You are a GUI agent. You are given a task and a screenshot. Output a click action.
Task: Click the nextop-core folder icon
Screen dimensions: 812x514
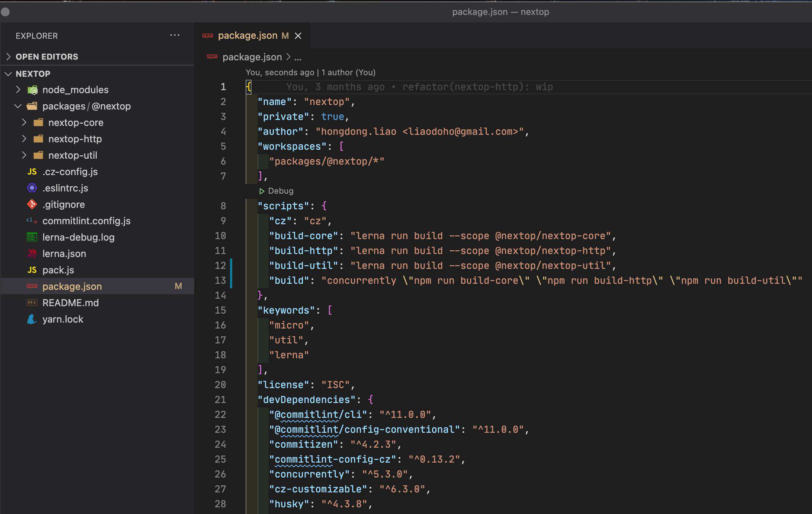(38, 123)
